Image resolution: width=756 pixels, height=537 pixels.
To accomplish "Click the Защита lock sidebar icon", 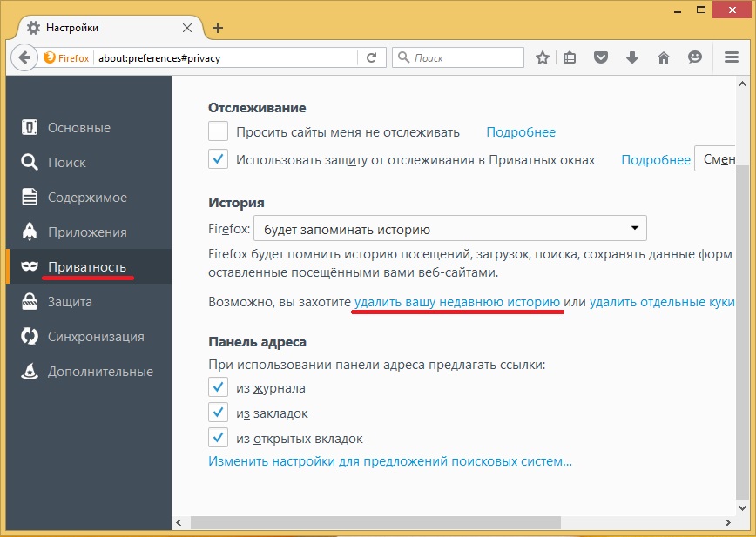I will tap(30, 301).
